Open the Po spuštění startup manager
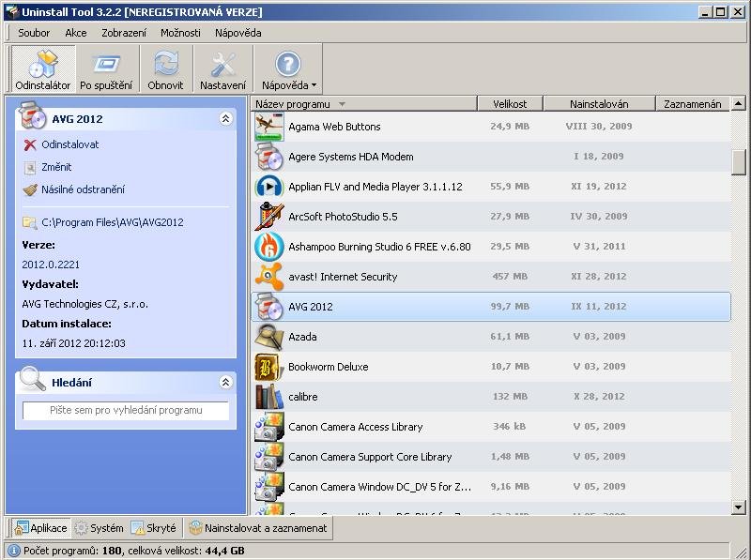The height and width of the screenshot is (560, 751). click(x=106, y=69)
